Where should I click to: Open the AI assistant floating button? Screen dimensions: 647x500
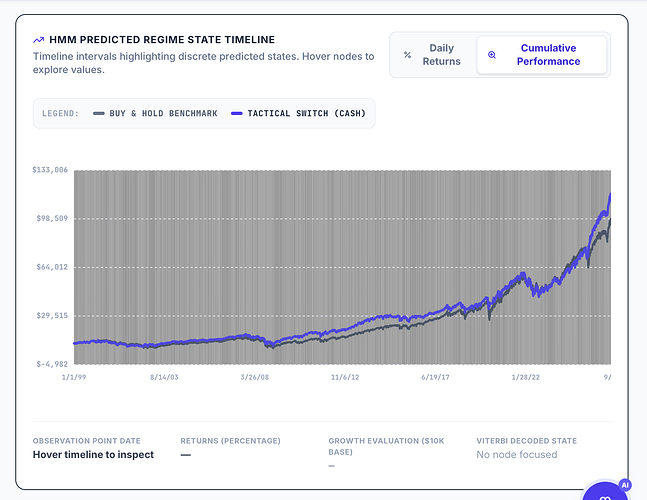tap(605, 492)
